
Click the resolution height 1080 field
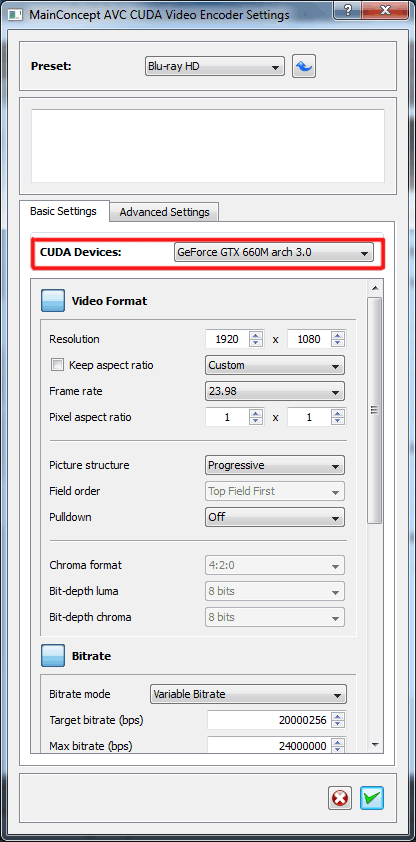pos(309,339)
